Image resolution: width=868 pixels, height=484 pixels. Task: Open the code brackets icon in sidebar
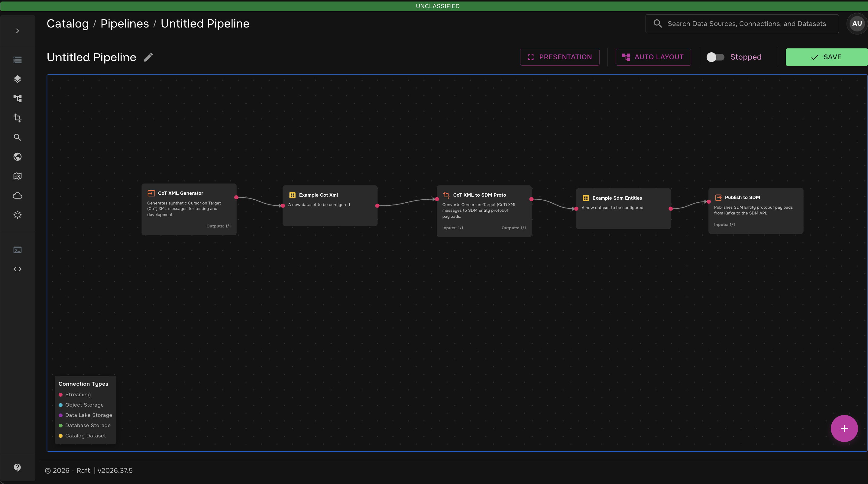coord(18,269)
